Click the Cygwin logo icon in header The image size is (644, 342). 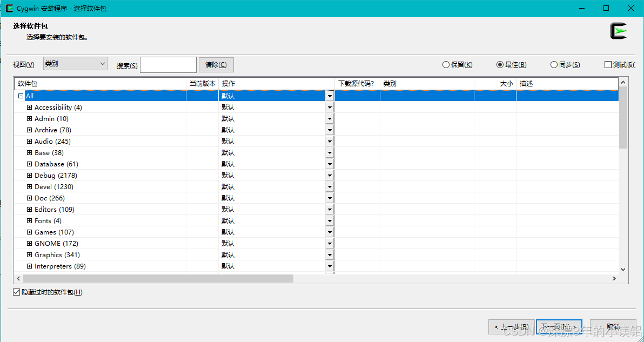[x=619, y=31]
